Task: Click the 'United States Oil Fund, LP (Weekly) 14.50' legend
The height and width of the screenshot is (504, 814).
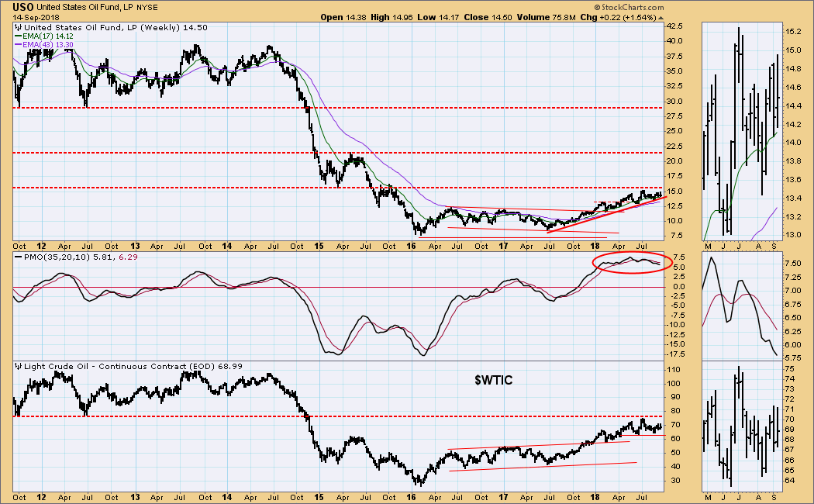Action: click(116, 27)
